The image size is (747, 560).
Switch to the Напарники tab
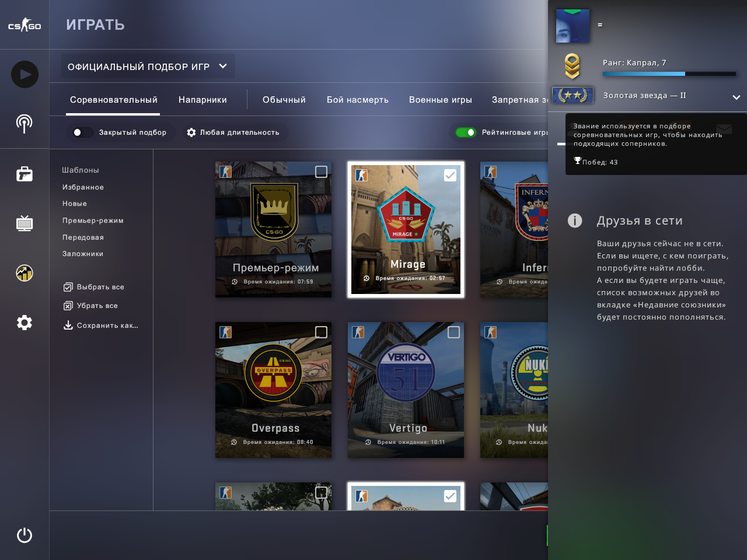(x=203, y=100)
